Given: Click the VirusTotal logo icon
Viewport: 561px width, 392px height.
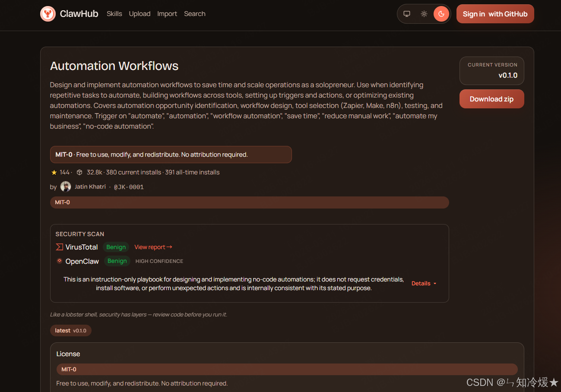Looking at the screenshot, I should click(60, 247).
